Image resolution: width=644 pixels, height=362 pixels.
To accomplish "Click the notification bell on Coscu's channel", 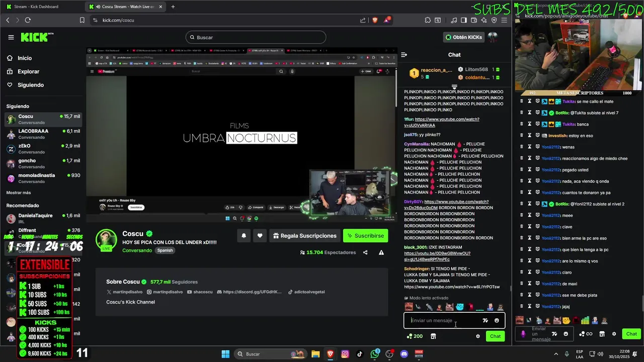I will click(244, 236).
